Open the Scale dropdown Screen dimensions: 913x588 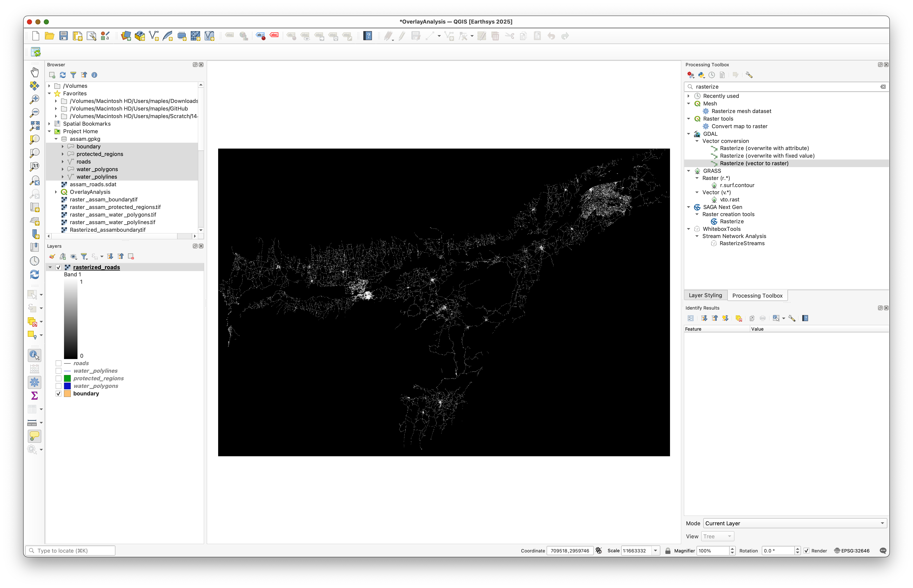[x=655, y=551]
